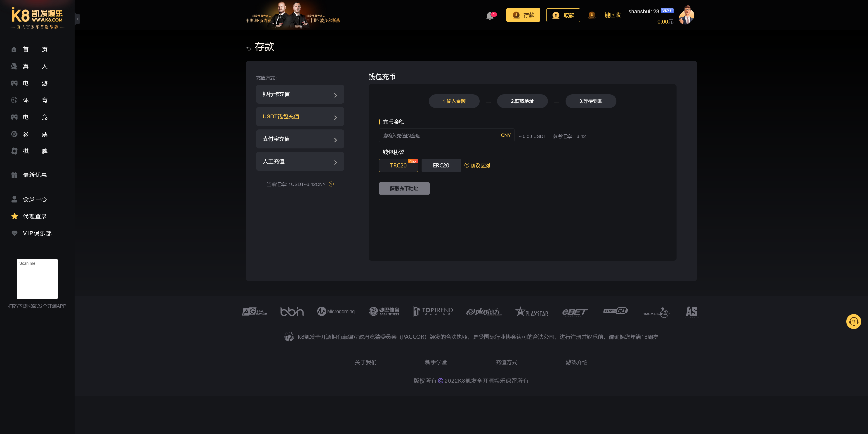Viewport: 868px width, 434px height.
Task: Go to 首页 in sidebar
Action: [x=35, y=49]
